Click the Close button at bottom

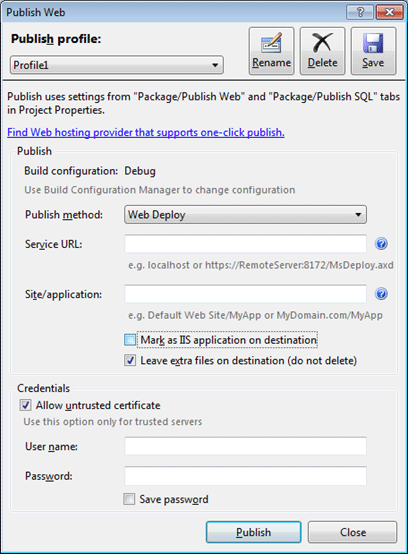click(x=353, y=532)
